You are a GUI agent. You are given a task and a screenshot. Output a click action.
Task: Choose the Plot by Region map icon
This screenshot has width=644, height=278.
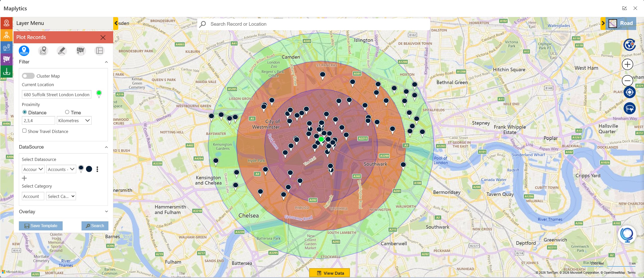80,50
